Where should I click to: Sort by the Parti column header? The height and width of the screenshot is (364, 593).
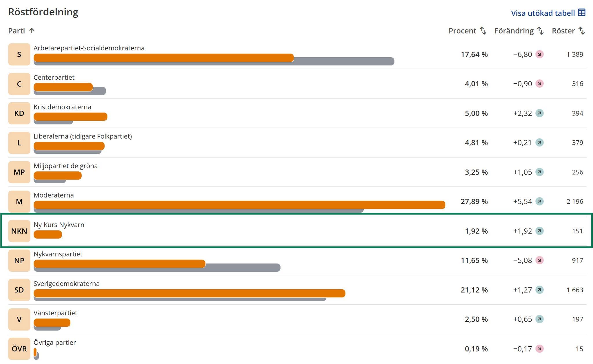21,31
